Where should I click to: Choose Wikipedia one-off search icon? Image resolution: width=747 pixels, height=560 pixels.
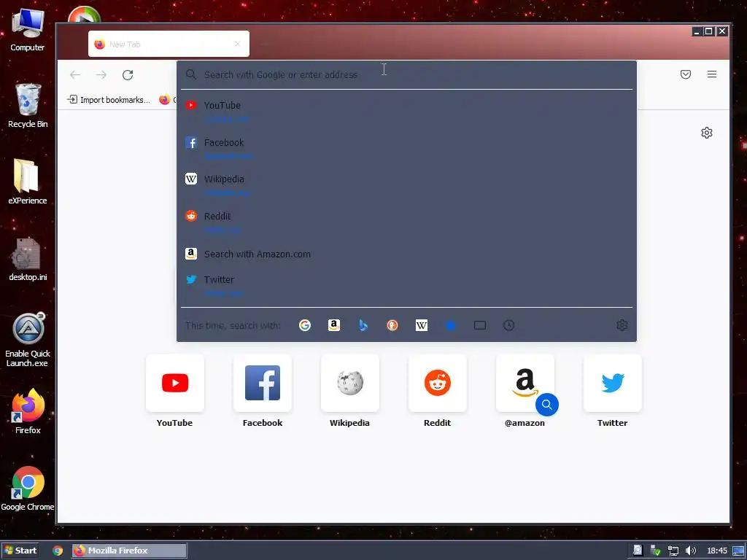tap(422, 325)
